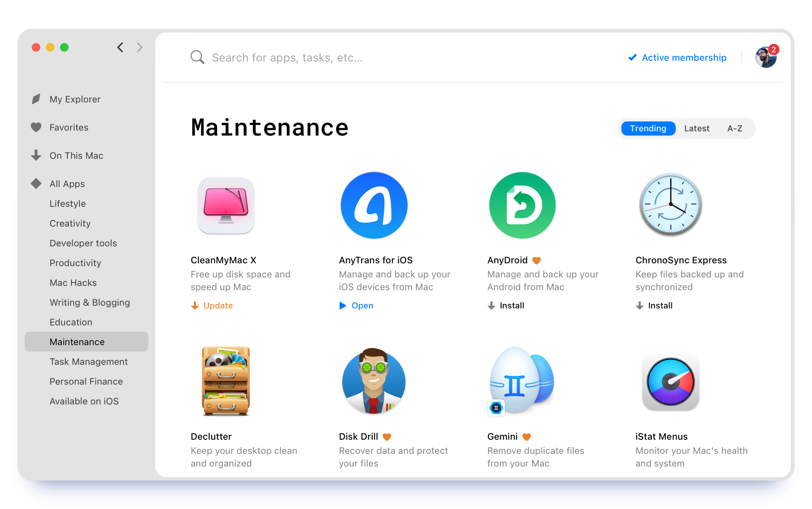Click the iStat Menus gauge icon
This screenshot has height=509, width=812.
(x=670, y=382)
